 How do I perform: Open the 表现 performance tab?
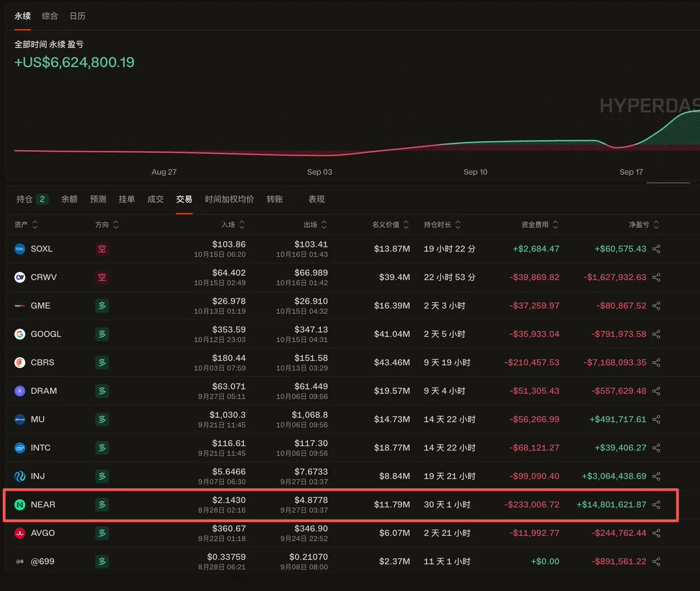(316, 200)
